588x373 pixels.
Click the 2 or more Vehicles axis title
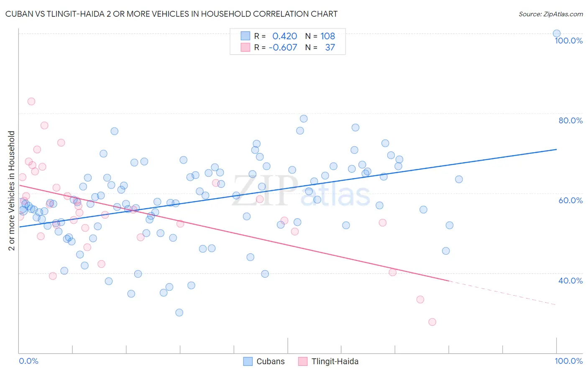point(12,191)
